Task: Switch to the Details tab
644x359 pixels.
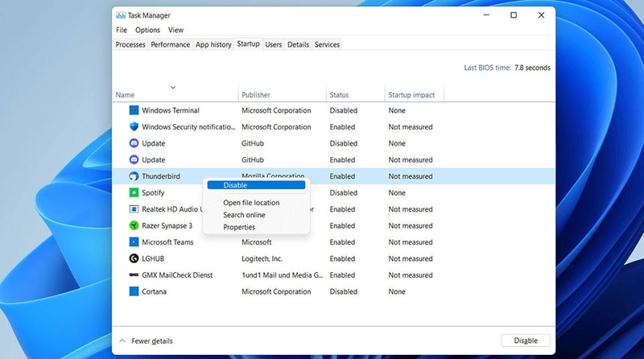Action: click(x=298, y=44)
